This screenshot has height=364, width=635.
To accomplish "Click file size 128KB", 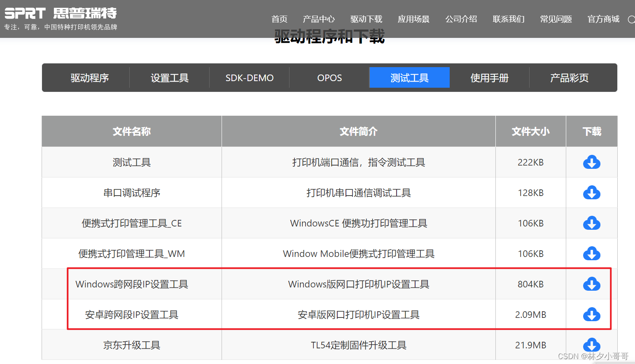I will pos(531,193).
